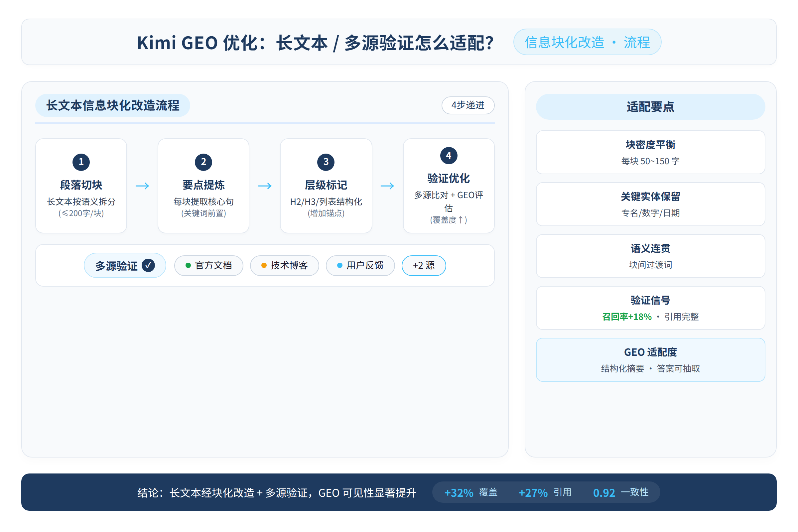Click the orange dot on 技术博客

264,265
